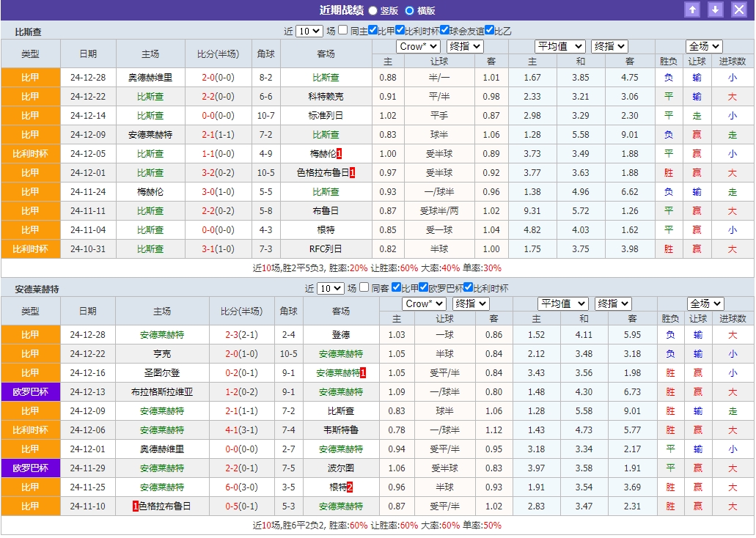Open the 全场 scope dropdown
The image size is (756, 538).
point(703,45)
